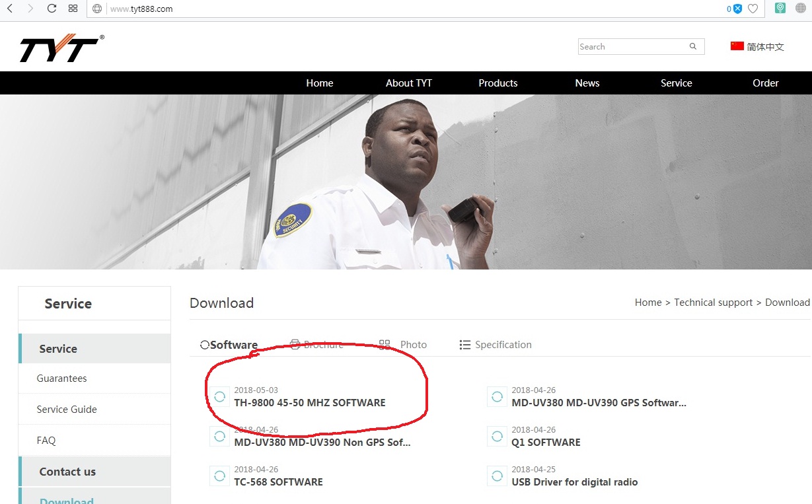Click the Photo grid icon

[x=385, y=345]
